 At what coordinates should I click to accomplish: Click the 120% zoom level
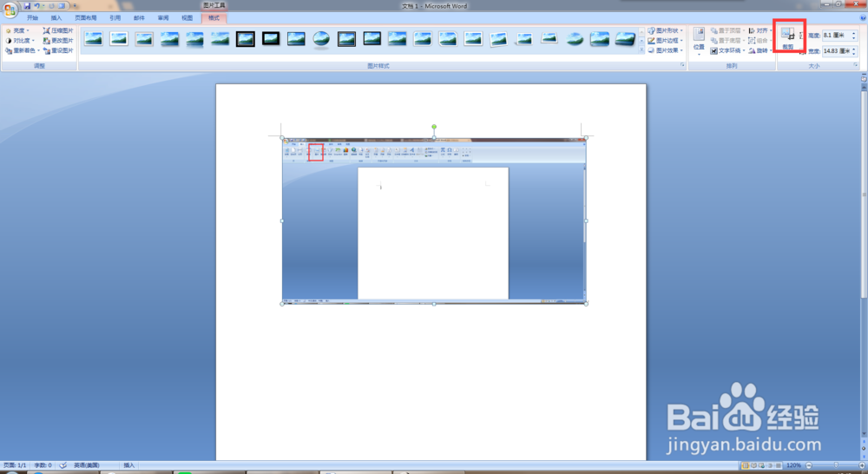[x=794, y=465]
